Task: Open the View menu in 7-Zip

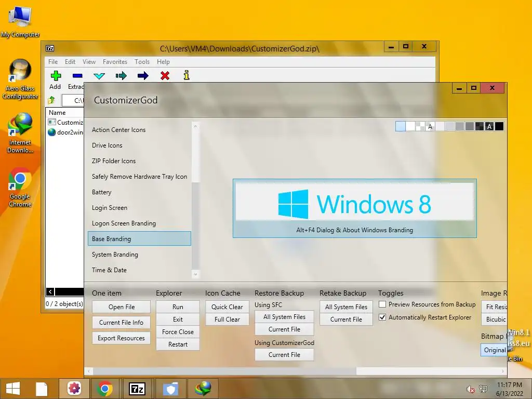Action: point(89,62)
